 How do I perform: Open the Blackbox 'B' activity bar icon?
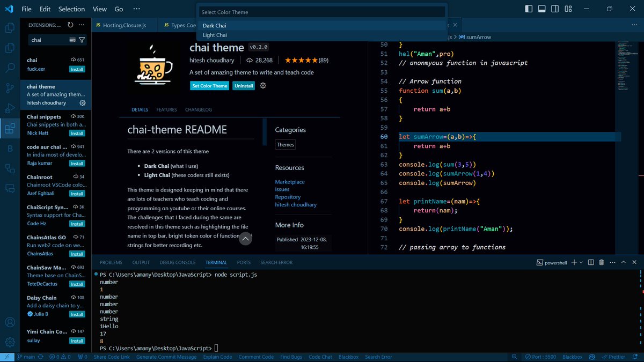10,149
